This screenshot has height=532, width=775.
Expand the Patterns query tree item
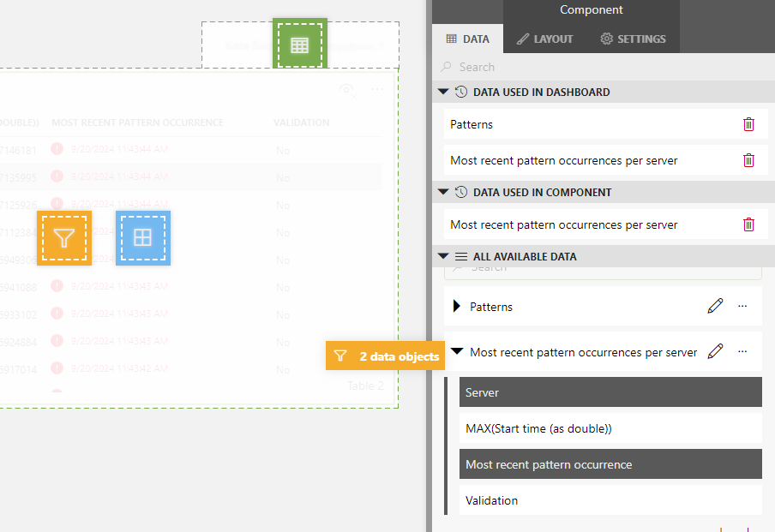point(456,306)
